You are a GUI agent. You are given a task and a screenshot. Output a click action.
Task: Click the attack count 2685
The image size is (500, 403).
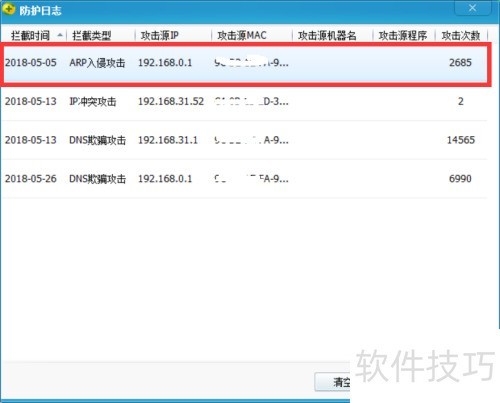coord(460,62)
